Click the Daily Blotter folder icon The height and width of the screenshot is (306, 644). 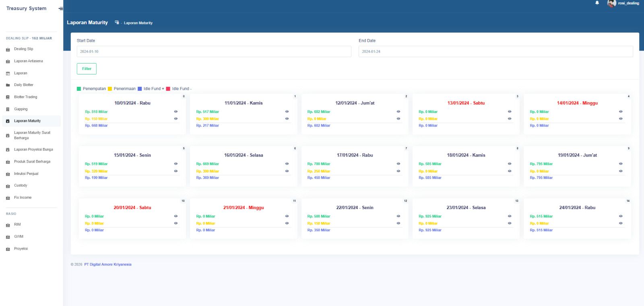(8, 85)
